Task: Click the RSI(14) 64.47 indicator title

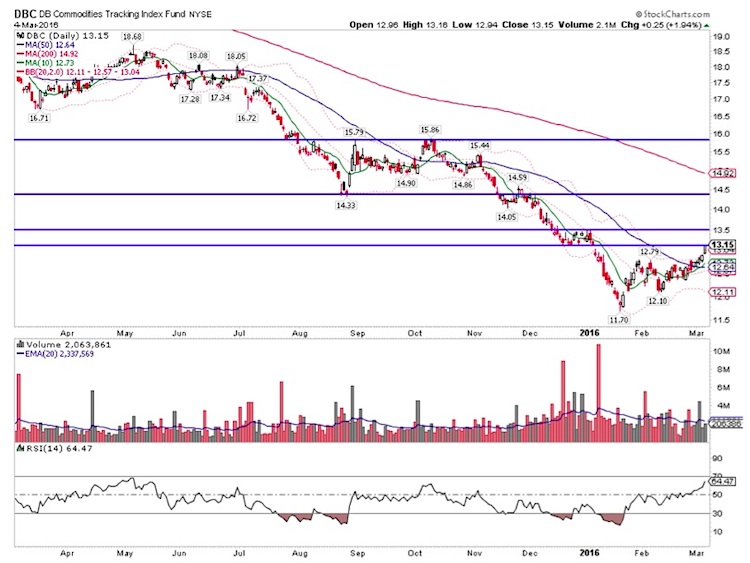Action: click(58, 448)
